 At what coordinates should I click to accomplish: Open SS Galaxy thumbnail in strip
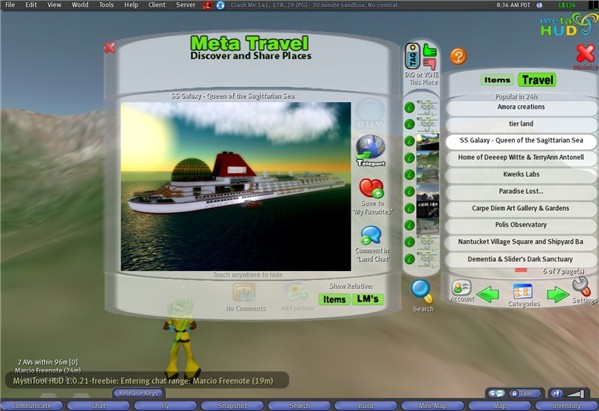point(427,142)
